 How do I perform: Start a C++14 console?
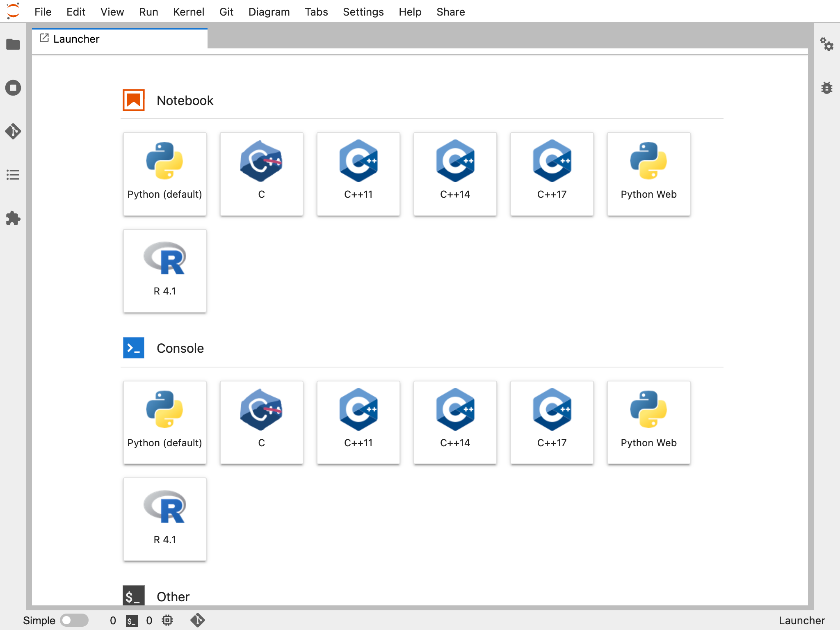[x=455, y=422]
